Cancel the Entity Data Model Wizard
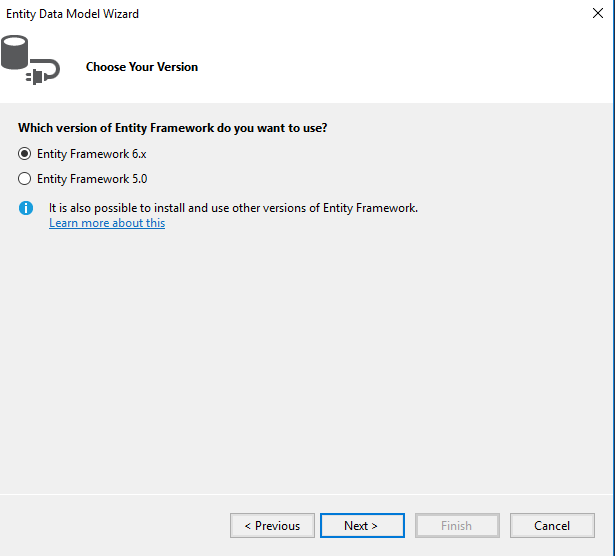 click(552, 525)
